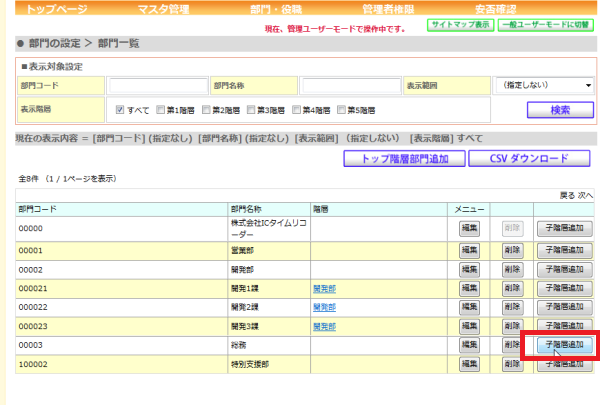Check the 第4階層 checkbox
This screenshot has height=405, width=600.
point(297,110)
